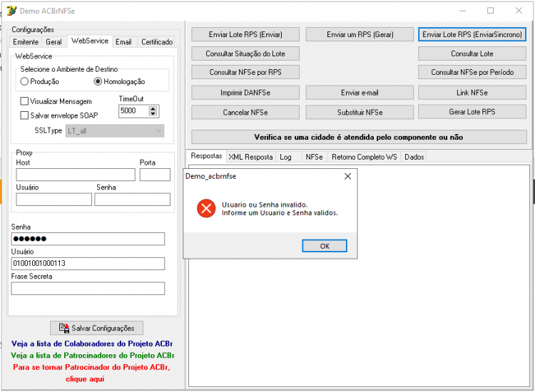535x392 pixels.
Task: Select the Homologação environment radio button
Action: pos(98,81)
